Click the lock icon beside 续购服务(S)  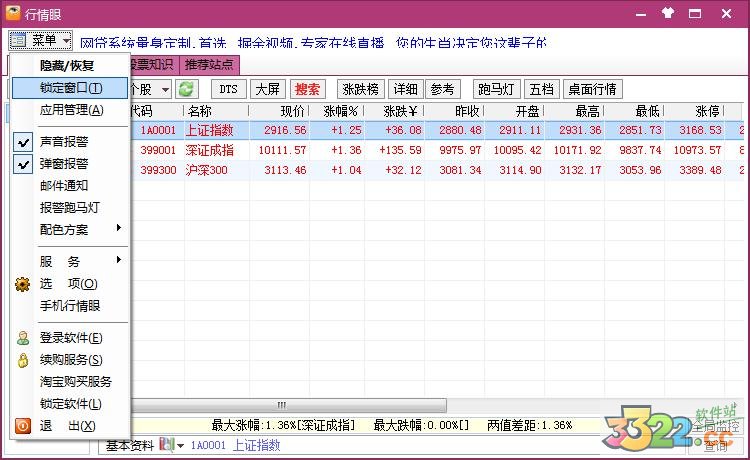coord(22,360)
